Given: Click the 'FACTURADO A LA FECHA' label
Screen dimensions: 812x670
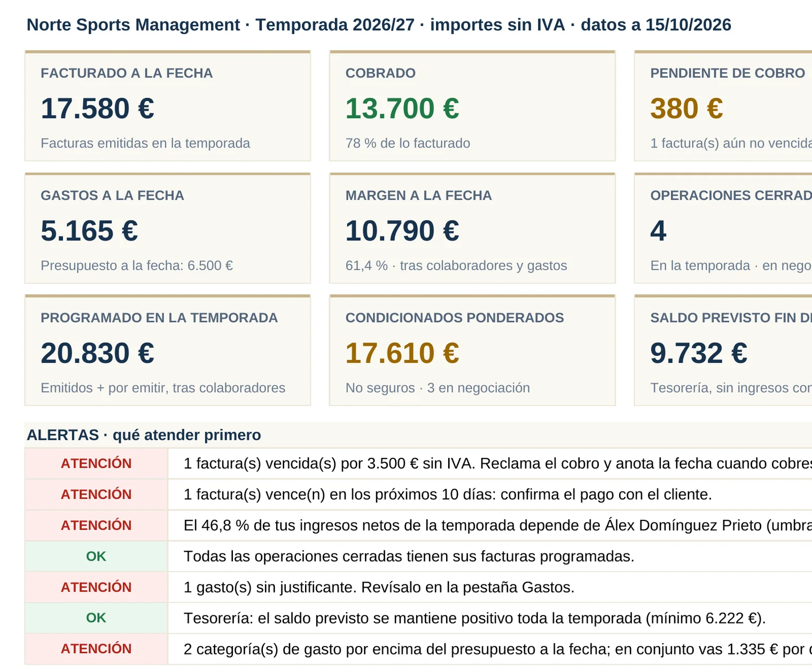Looking at the screenshot, I should pos(127,73).
